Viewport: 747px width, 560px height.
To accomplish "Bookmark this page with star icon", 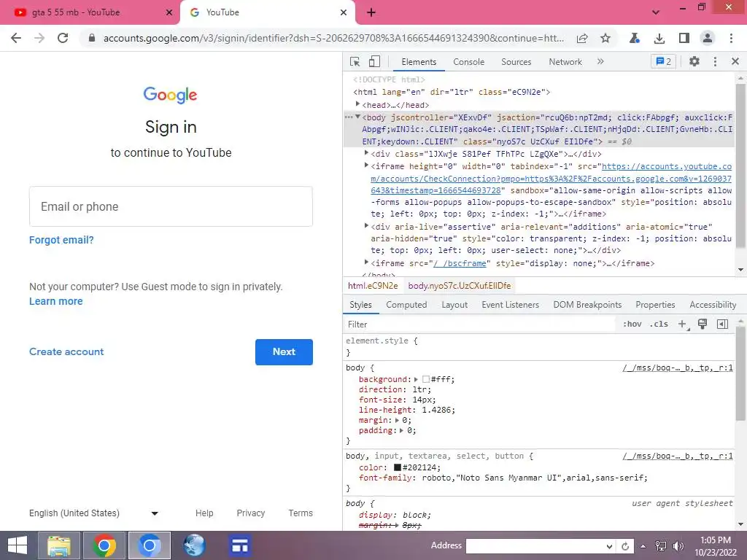I will (605, 38).
